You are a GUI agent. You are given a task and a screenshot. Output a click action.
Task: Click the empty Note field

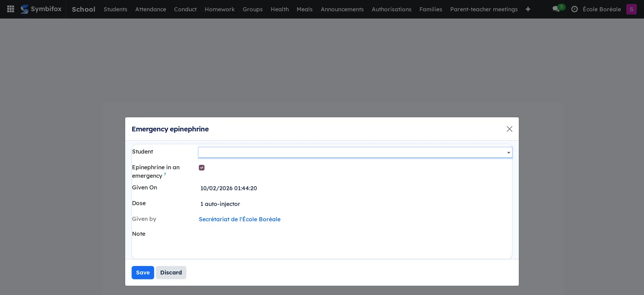[x=355, y=235]
